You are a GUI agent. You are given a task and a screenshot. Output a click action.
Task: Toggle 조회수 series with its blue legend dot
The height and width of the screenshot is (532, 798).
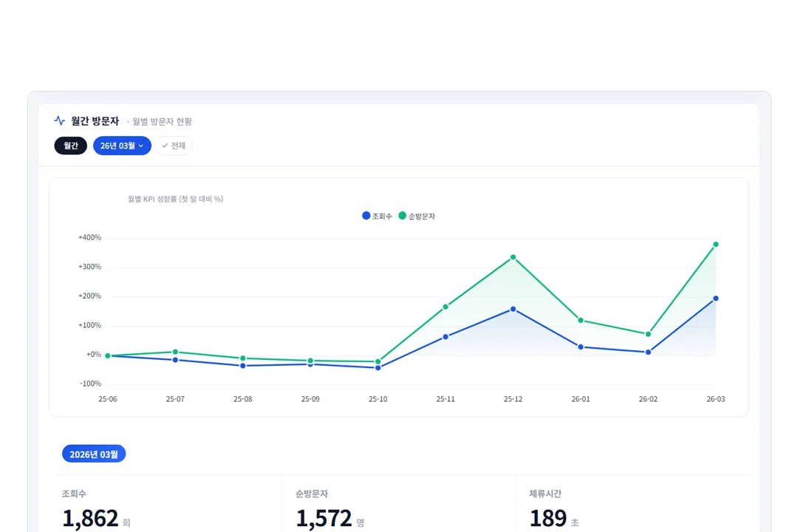coord(366,216)
